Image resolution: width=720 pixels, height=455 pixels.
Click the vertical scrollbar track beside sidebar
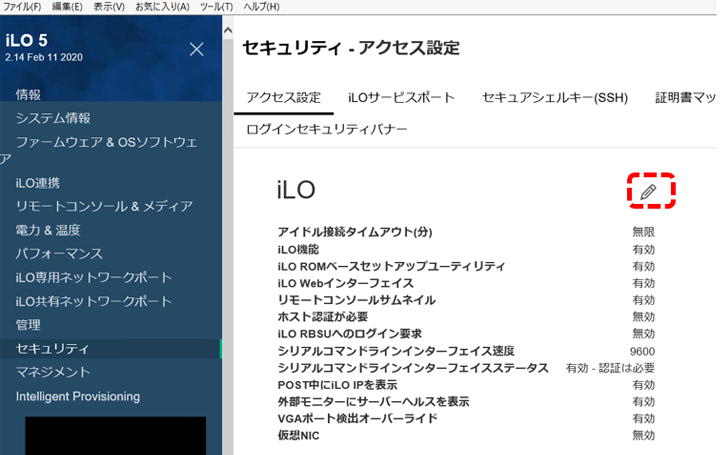[228, 248]
